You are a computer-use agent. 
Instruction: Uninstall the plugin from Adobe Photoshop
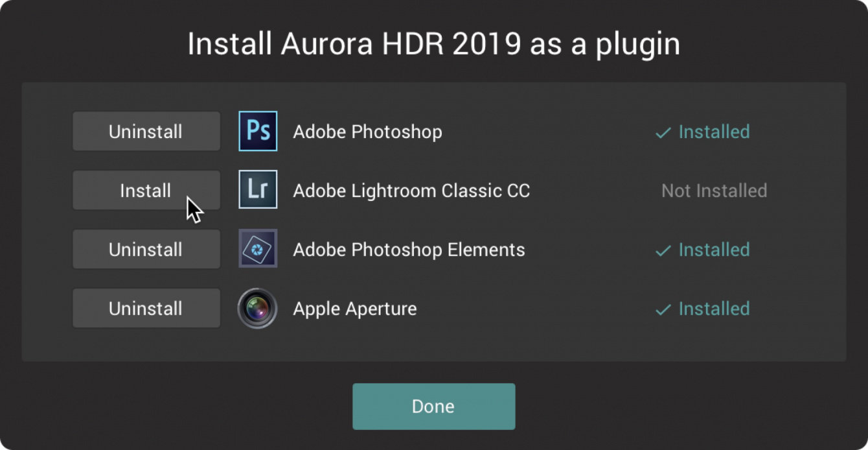click(146, 131)
